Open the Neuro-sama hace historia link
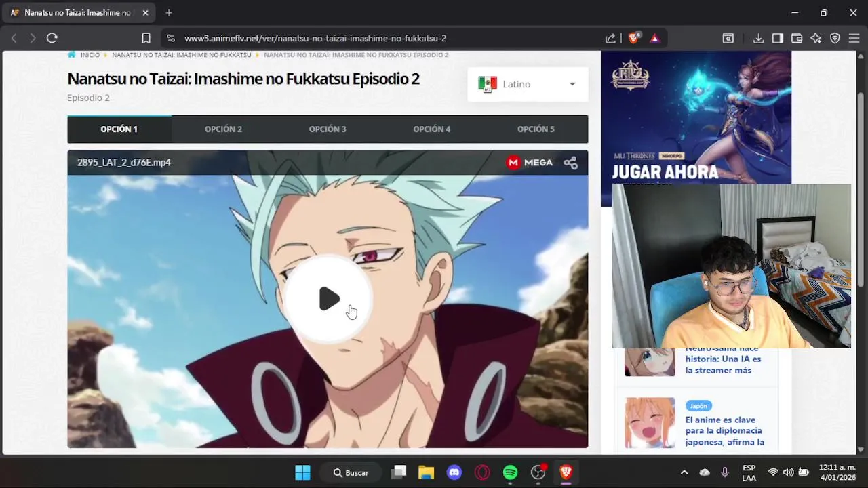The image size is (868, 488). pyautogui.click(x=723, y=360)
